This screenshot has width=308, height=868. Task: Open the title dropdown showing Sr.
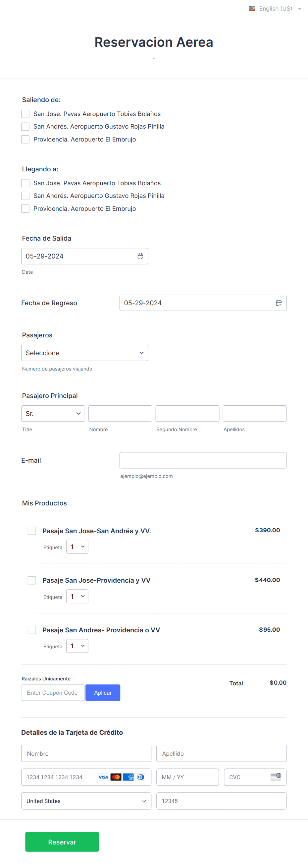53,413
